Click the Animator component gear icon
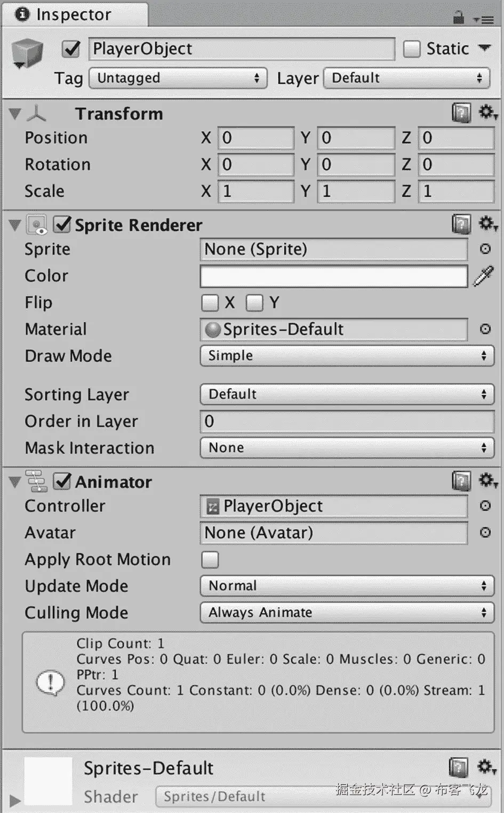504x813 pixels. pyautogui.click(x=487, y=481)
